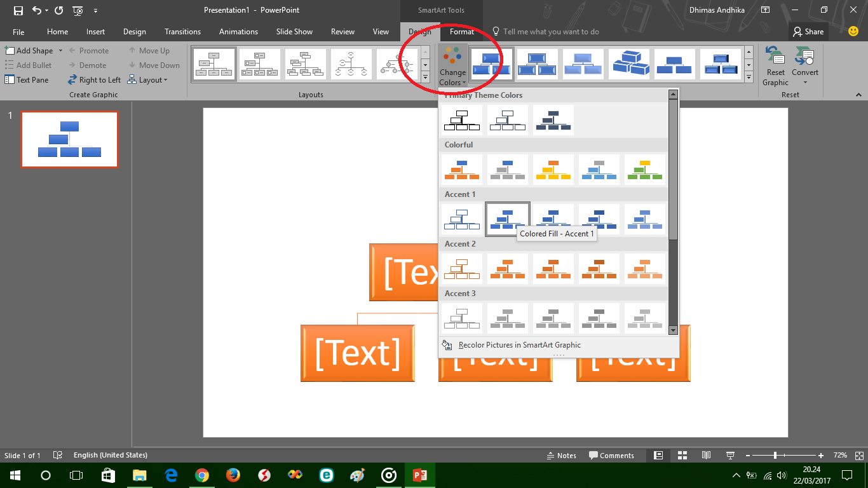Pick the Colorful option with green lower boxes
The width and height of the screenshot is (868, 488).
pyautogui.click(x=645, y=170)
